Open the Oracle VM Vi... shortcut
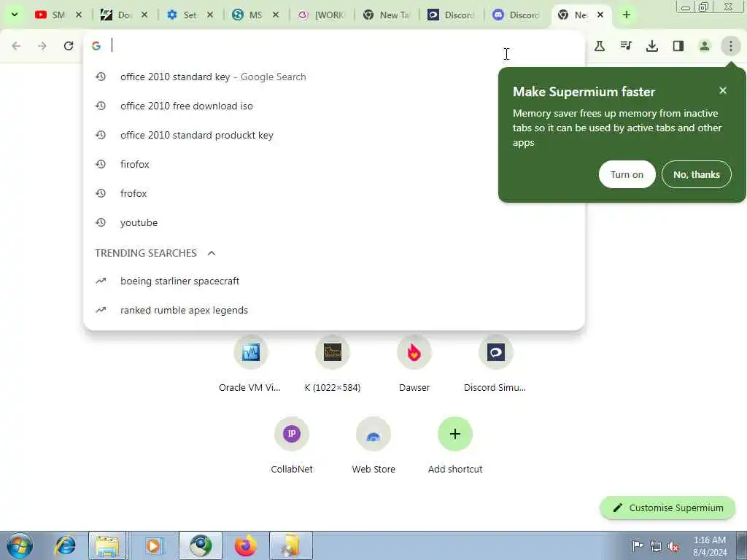The height and width of the screenshot is (560, 747). (251, 365)
